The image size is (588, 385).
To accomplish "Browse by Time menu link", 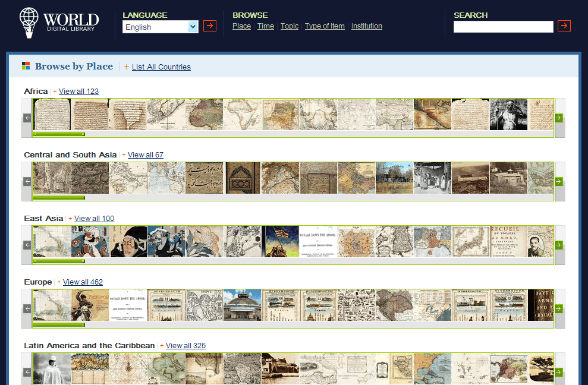I will (265, 26).
